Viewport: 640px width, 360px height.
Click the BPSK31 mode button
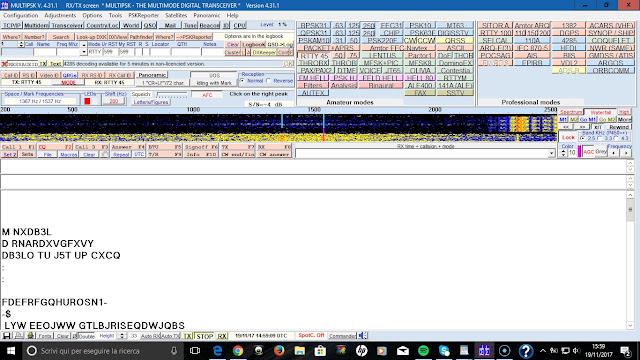click(313, 25)
